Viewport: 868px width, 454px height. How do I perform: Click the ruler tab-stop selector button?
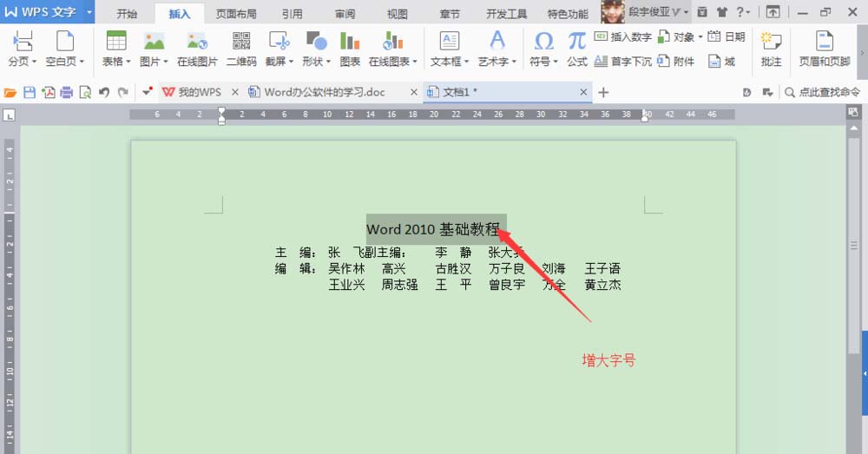pos(9,115)
